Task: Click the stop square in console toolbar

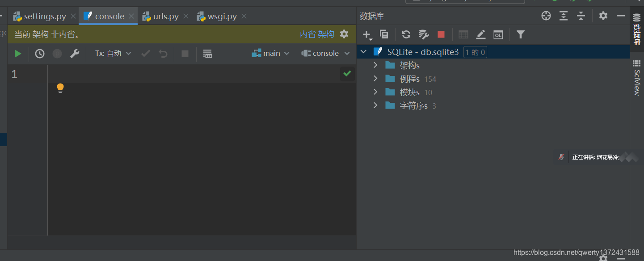Action: pyautogui.click(x=185, y=54)
